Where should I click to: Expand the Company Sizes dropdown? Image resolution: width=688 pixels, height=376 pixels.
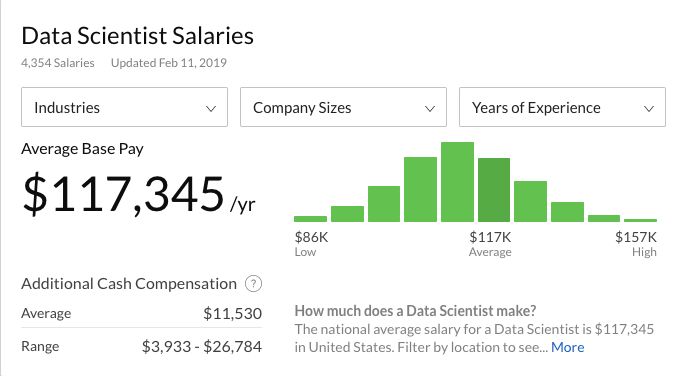point(343,107)
